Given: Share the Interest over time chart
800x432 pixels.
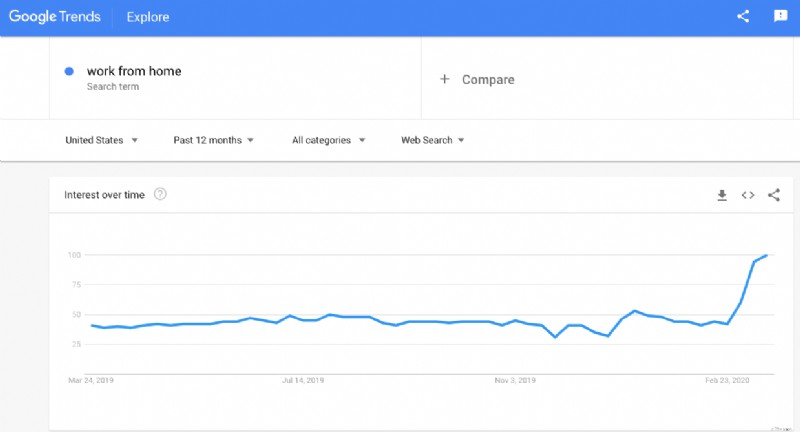Looking at the screenshot, I should click(x=774, y=195).
